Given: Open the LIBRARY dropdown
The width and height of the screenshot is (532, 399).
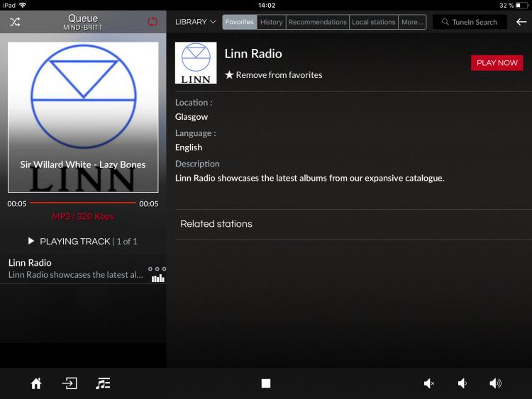Looking at the screenshot, I should pos(196,22).
